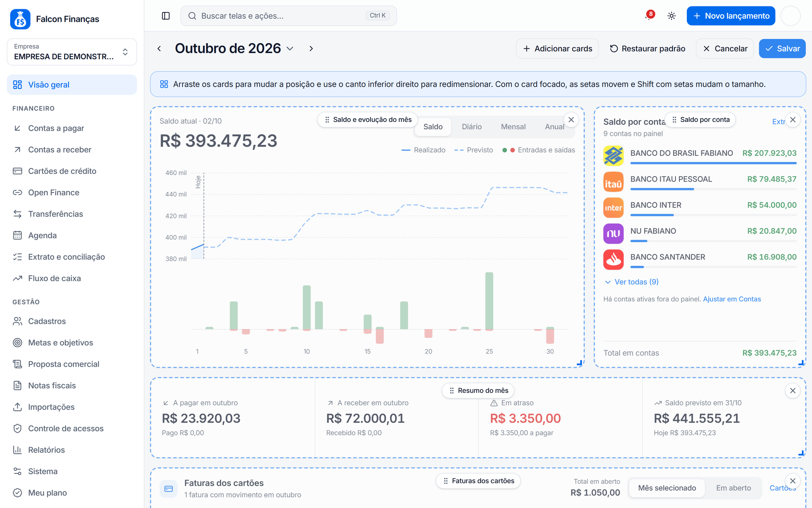
Task: Open the Outubro de 2026 month dropdown
Action: coord(234,49)
